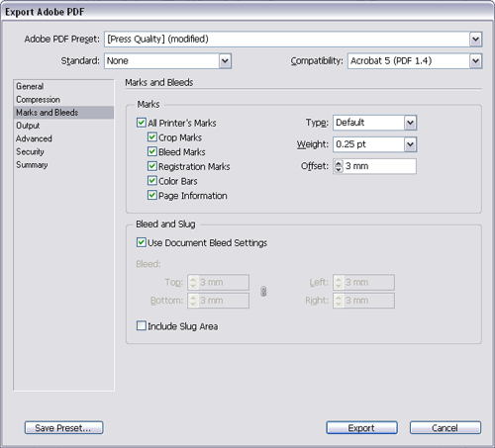Go to Output section

click(x=63, y=126)
